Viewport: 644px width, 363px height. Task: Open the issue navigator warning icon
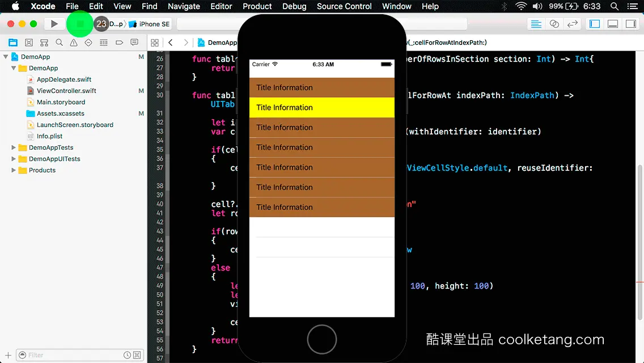pyautogui.click(x=74, y=43)
